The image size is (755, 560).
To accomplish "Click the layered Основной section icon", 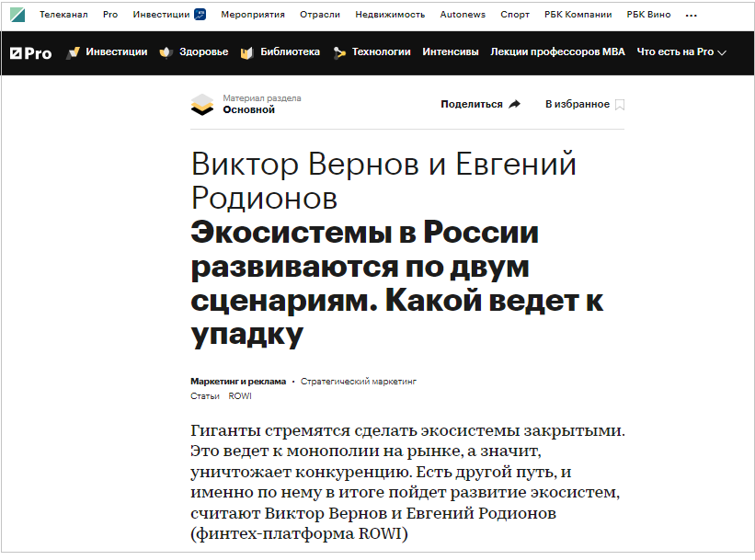I will 202,105.
